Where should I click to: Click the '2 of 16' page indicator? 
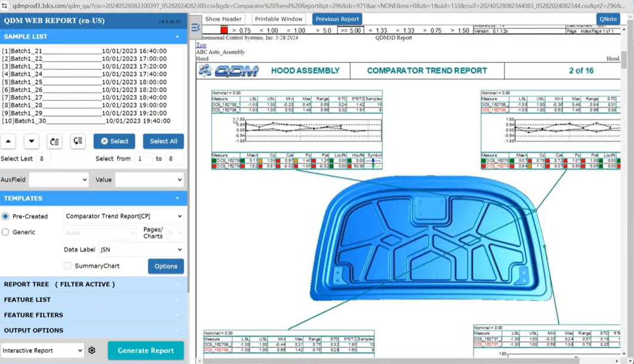(x=581, y=70)
